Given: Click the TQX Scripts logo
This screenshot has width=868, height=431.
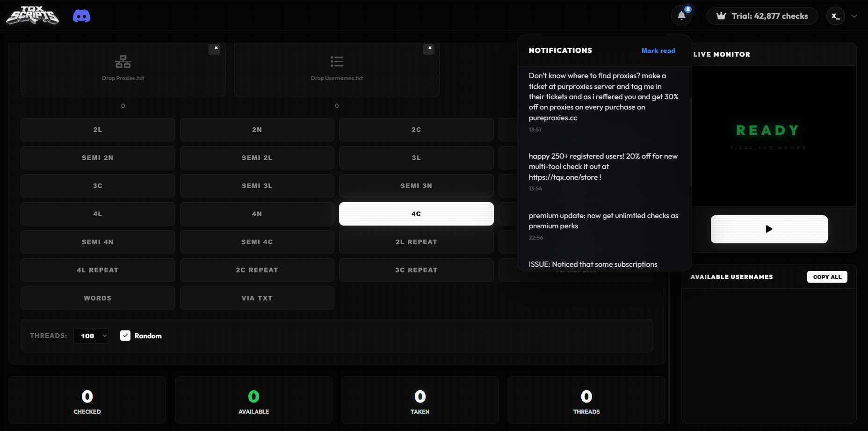Looking at the screenshot, I should (x=32, y=15).
